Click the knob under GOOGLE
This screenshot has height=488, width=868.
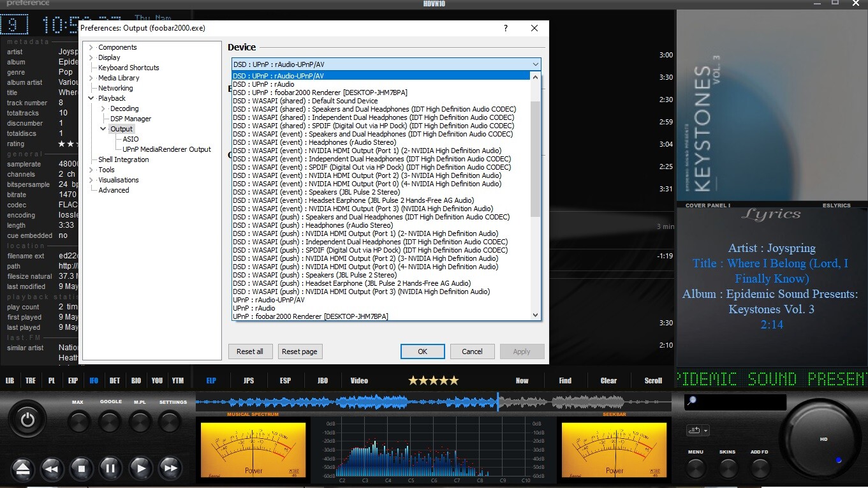[110, 421]
